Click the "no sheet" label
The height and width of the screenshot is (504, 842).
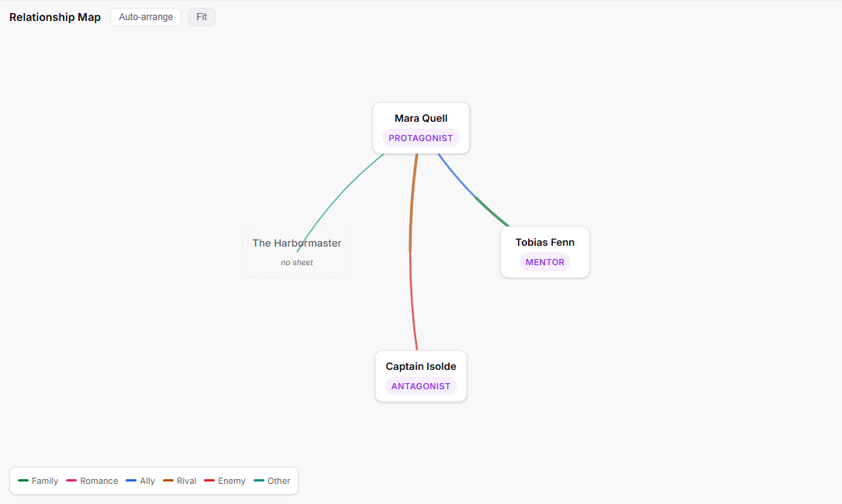296,263
